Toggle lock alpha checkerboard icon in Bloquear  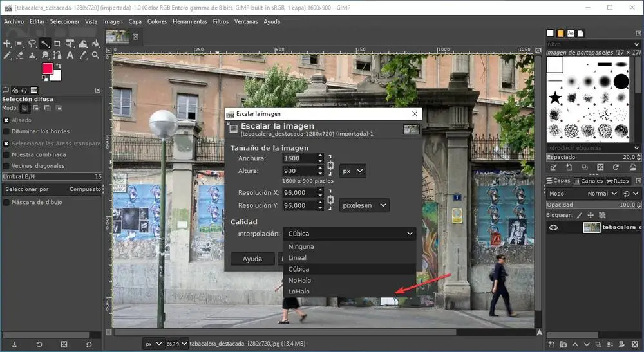pos(603,215)
